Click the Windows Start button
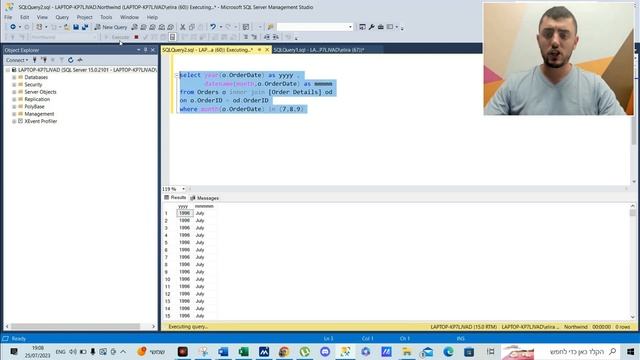This screenshot has width=640, height=360. pyautogui.click(x=630, y=351)
